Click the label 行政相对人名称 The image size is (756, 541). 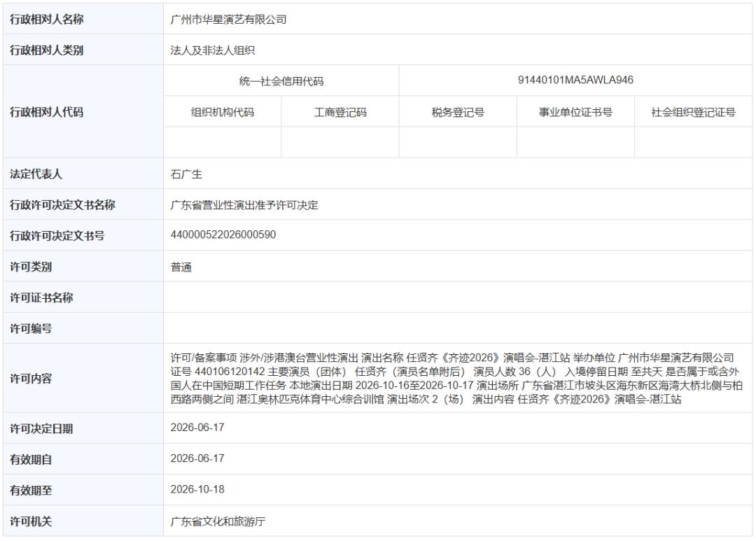47,20
